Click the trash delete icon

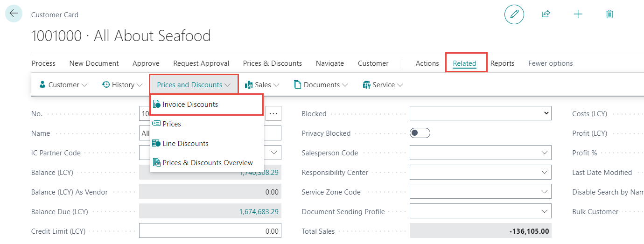[609, 14]
